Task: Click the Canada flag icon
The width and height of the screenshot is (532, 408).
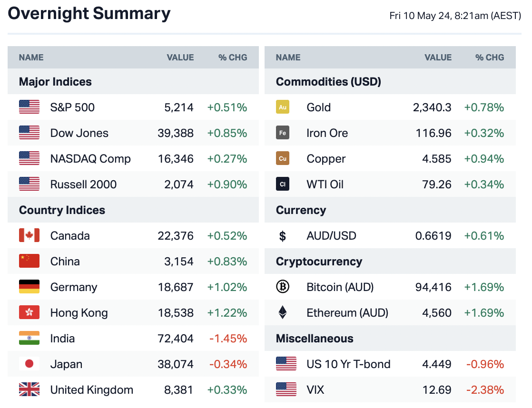Action: 29,236
